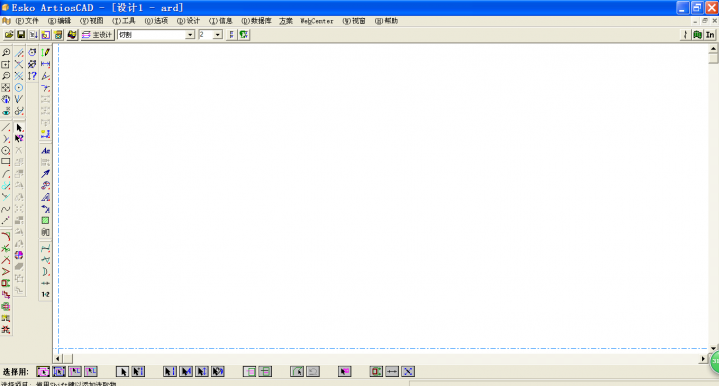The height and width of the screenshot is (386, 719).
Task: Open the 文件 menu
Action: click(x=28, y=21)
